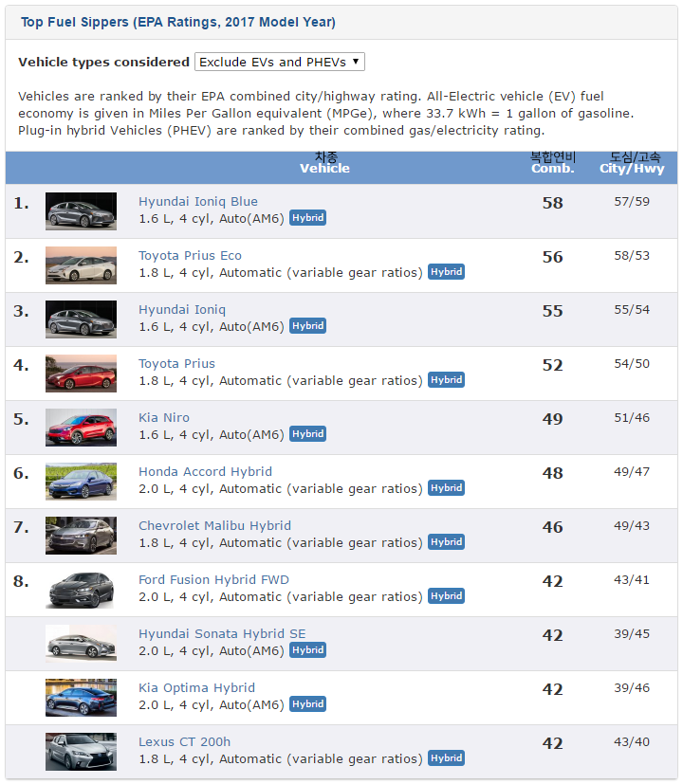The image size is (683, 784).
Task: Open the Toyota Prius link in row 4
Action: pyautogui.click(x=176, y=363)
